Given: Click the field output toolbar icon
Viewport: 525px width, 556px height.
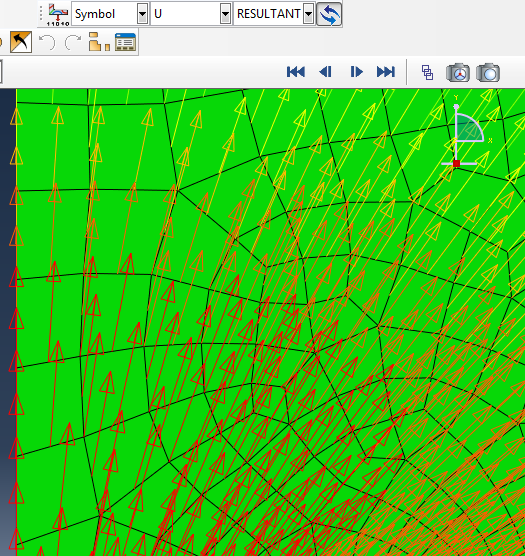Looking at the screenshot, I should point(58,14).
